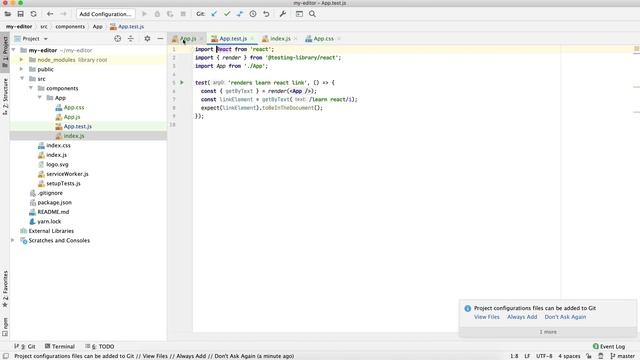The height and width of the screenshot is (360, 640).
Task: Click Search Everywhere magnifier icon
Action: pos(312,14)
